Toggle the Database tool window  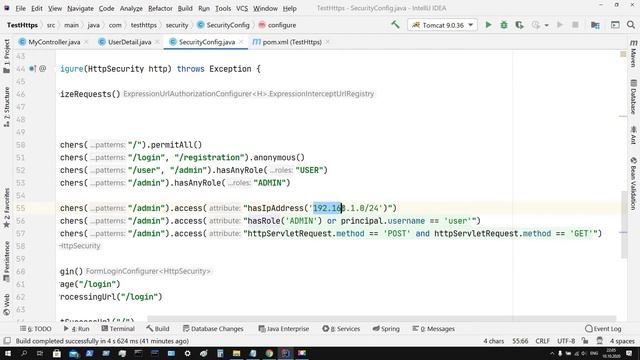[633, 97]
